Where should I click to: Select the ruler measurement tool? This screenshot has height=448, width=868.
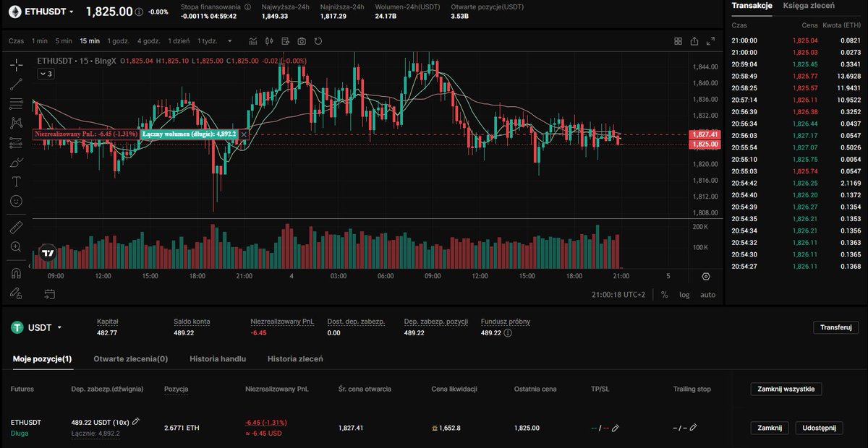point(16,226)
